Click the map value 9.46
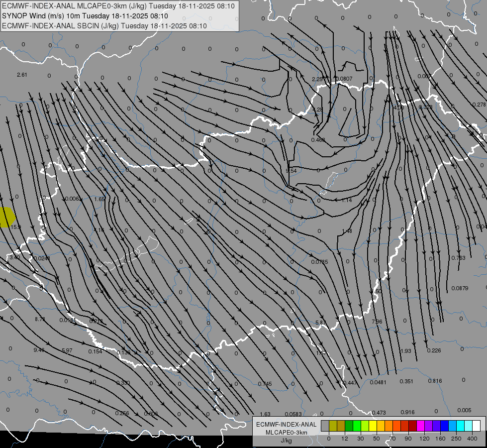This screenshot has height=448, width=487. pos(39,350)
